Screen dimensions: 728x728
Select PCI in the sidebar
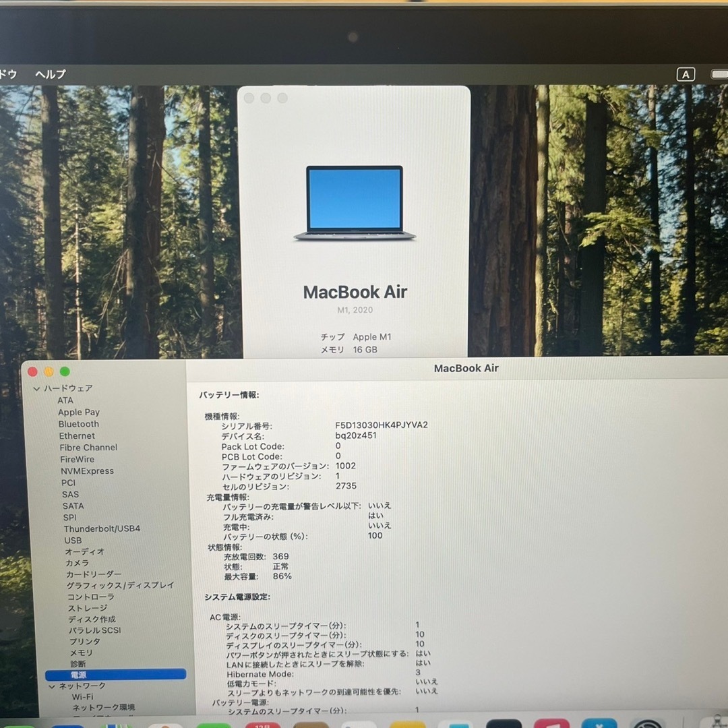pyautogui.click(x=68, y=483)
